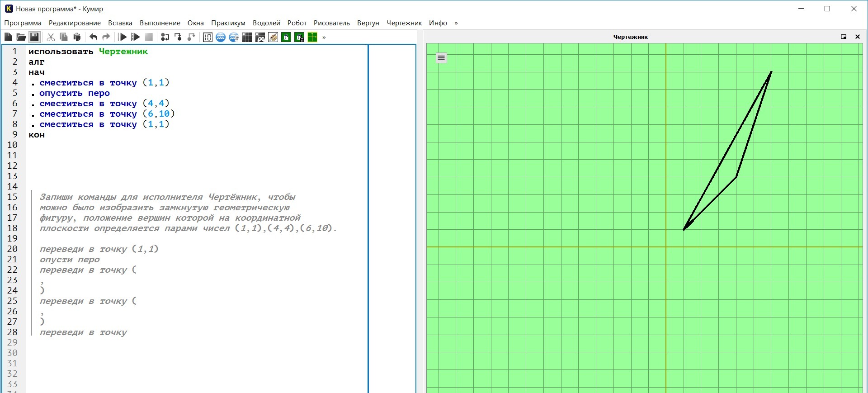This screenshot has width=868, height=393.
Task: Show the Chertezhnik drawing window
Action: tap(312, 37)
